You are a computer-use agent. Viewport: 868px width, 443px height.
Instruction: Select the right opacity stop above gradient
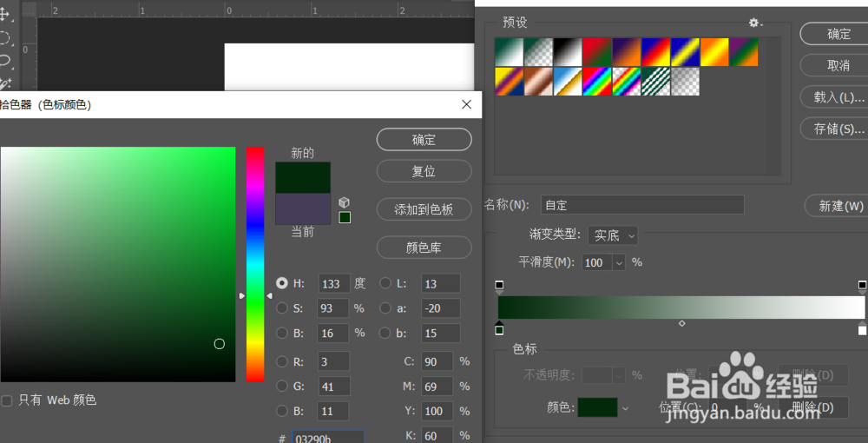coord(862,287)
